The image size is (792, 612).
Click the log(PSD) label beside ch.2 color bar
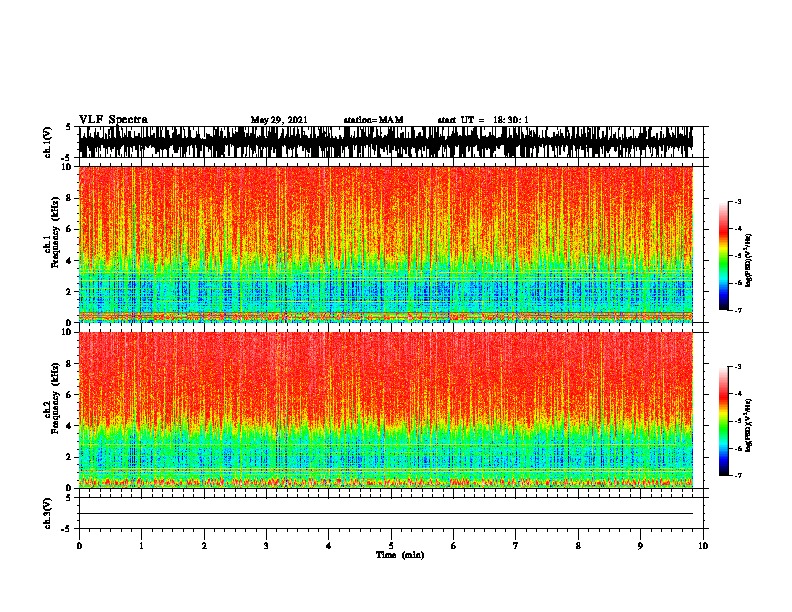pyautogui.click(x=749, y=426)
